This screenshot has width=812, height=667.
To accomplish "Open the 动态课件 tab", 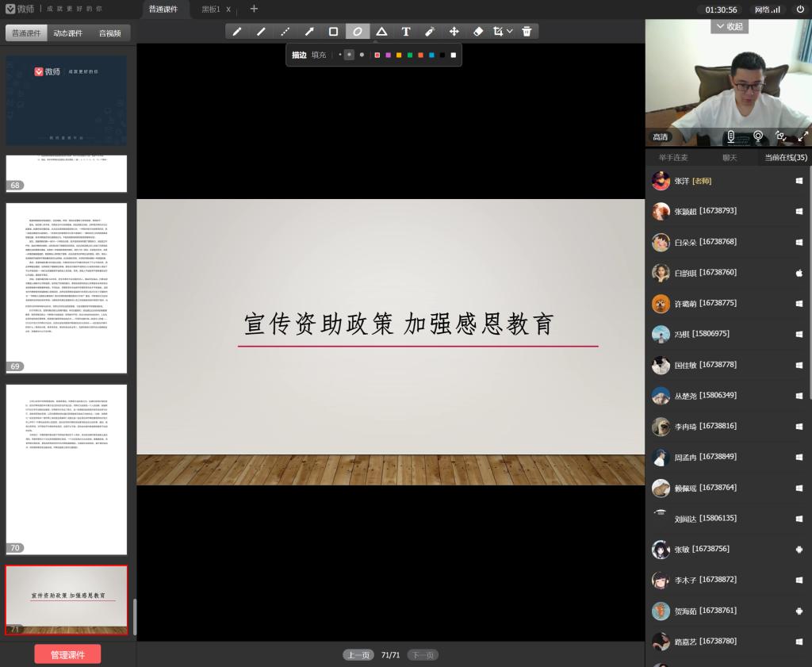I will click(x=67, y=33).
